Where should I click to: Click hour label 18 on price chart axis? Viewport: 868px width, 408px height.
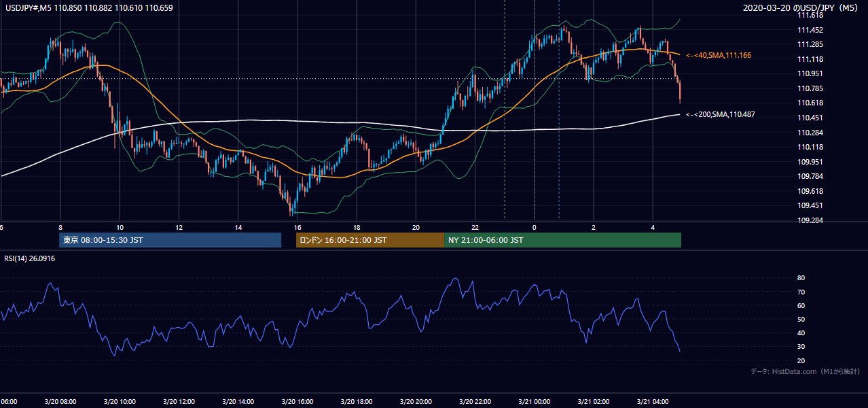tap(357, 227)
